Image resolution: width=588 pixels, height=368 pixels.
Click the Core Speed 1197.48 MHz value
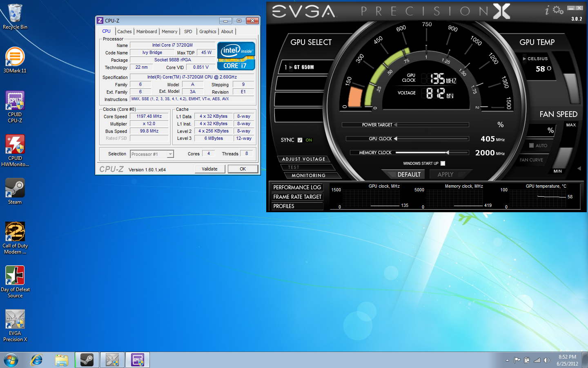coord(149,117)
